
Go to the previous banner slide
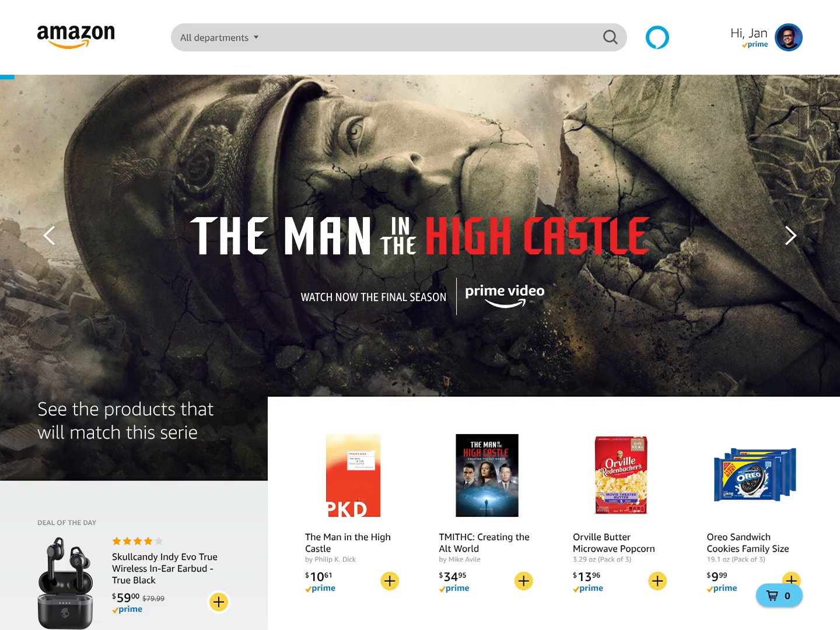pyautogui.click(x=50, y=235)
